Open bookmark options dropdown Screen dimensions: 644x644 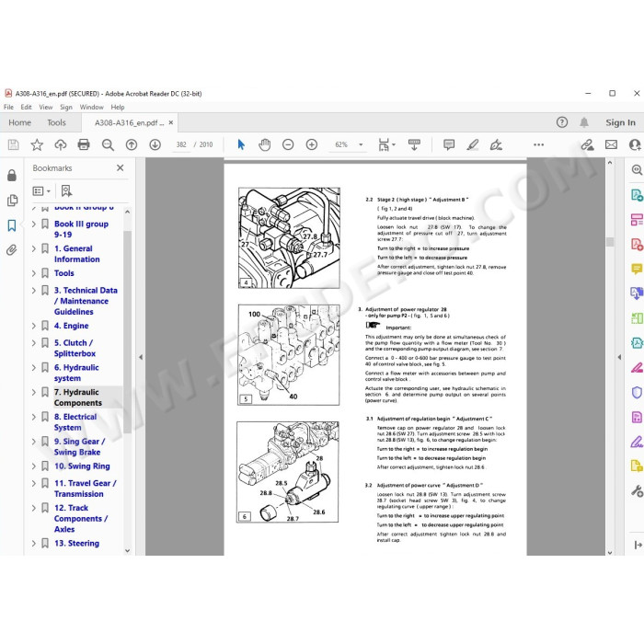[x=41, y=191]
